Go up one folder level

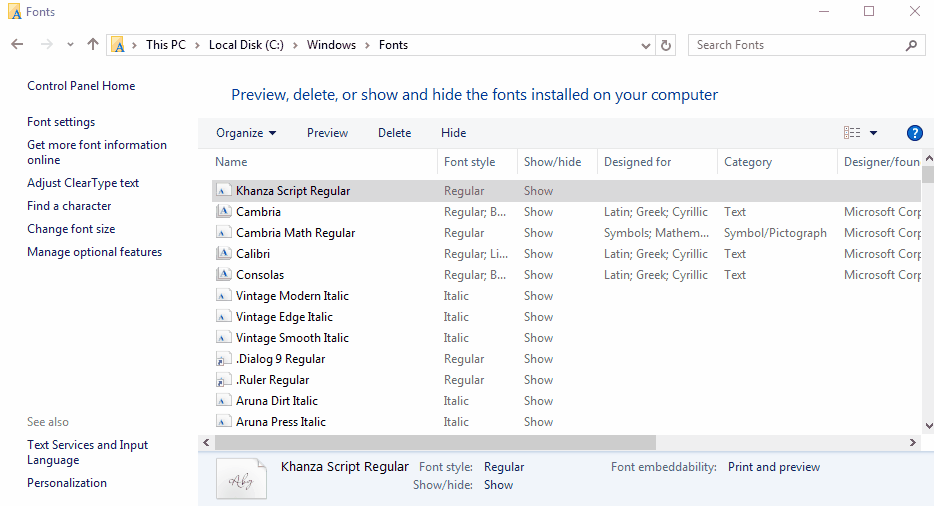pyautogui.click(x=92, y=44)
